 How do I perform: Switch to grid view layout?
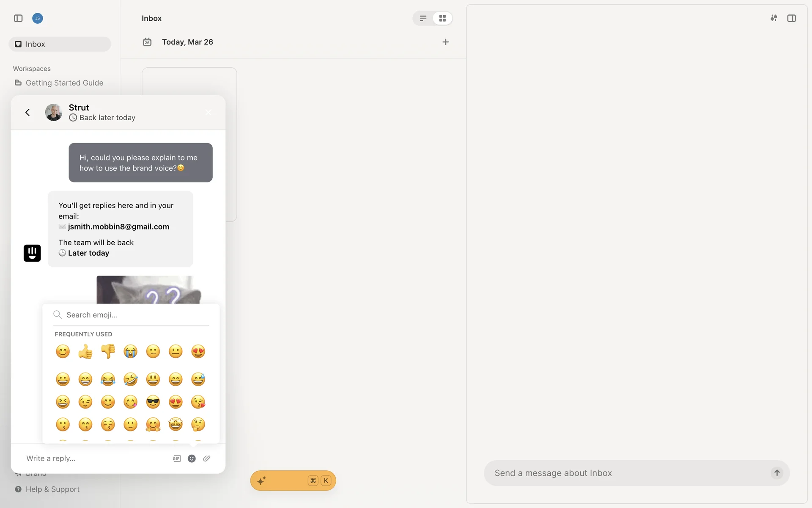tap(442, 18)
